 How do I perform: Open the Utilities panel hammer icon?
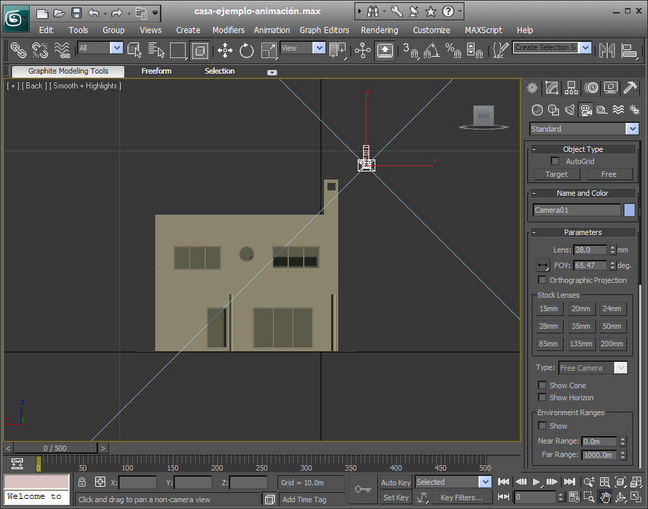pyautogui.click(x=630, y=89)
